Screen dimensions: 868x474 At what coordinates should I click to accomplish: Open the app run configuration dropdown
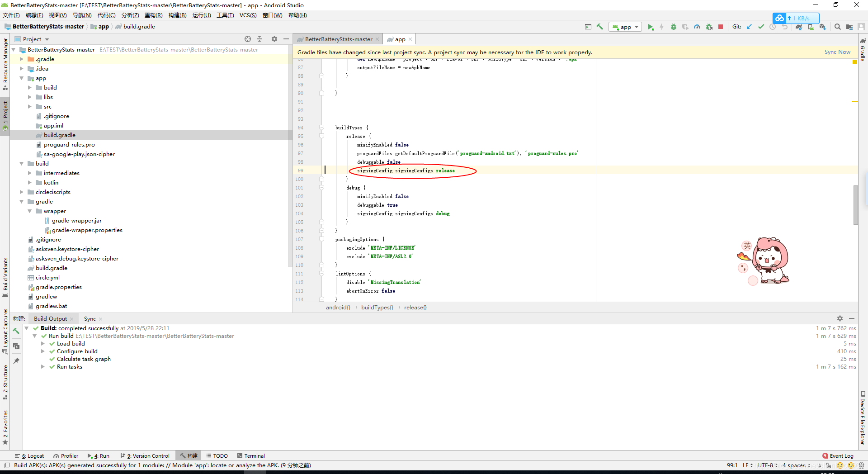point(626,27)
